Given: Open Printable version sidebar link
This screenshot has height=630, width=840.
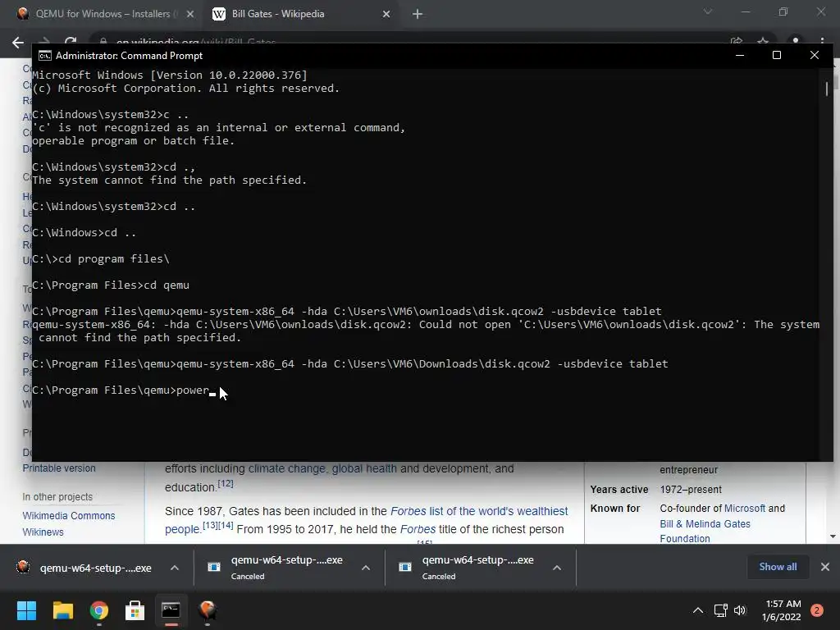Looking at the screenshot, I should point(59,468).
